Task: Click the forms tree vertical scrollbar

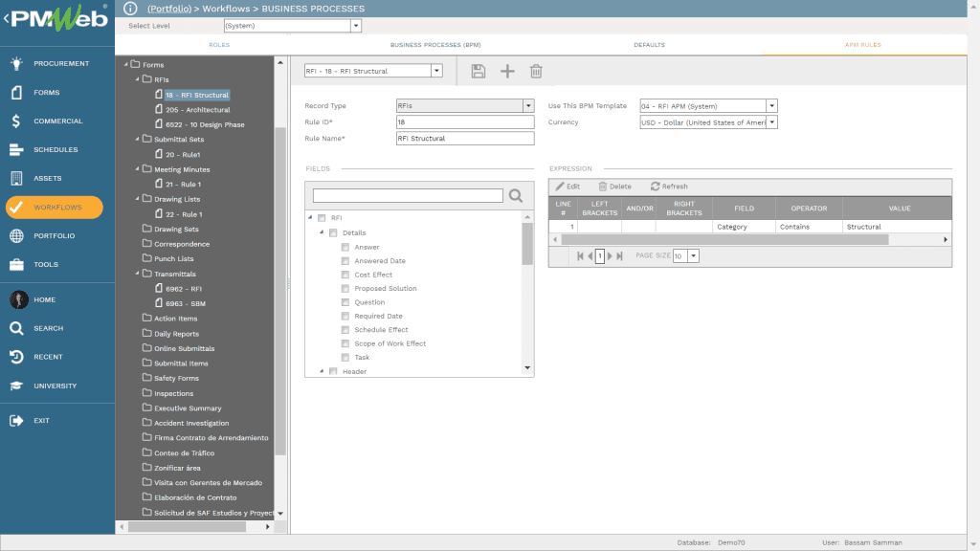Action: click(280, 291)
